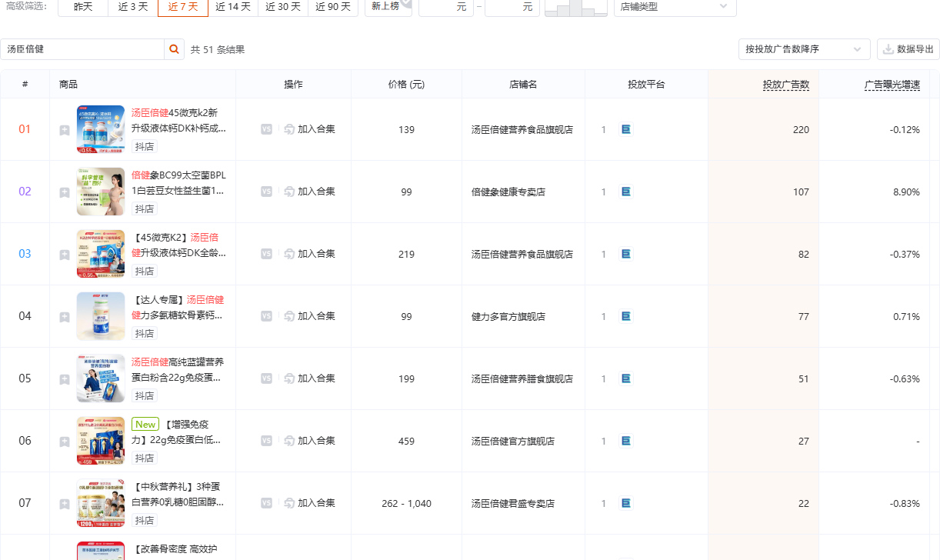Click 加入合集 for row 02

309,192
